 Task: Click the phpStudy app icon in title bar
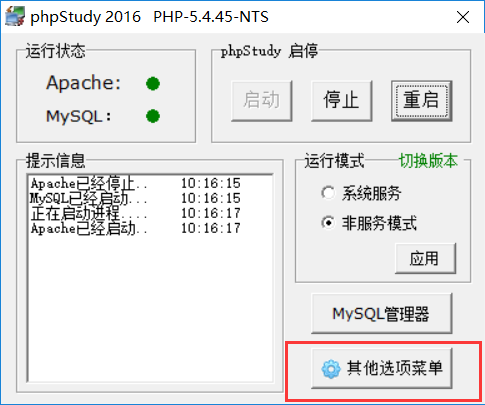pyautogui.click(x=15, y=16)
